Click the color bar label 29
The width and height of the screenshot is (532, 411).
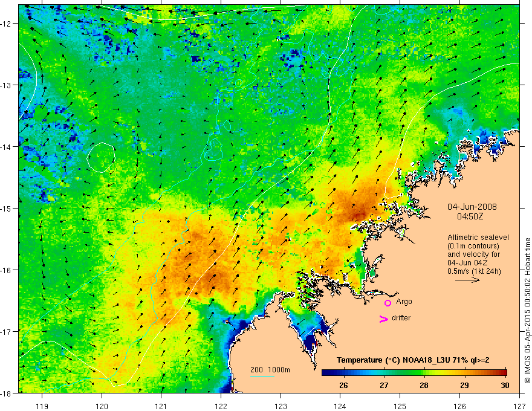tap(464, 385)
